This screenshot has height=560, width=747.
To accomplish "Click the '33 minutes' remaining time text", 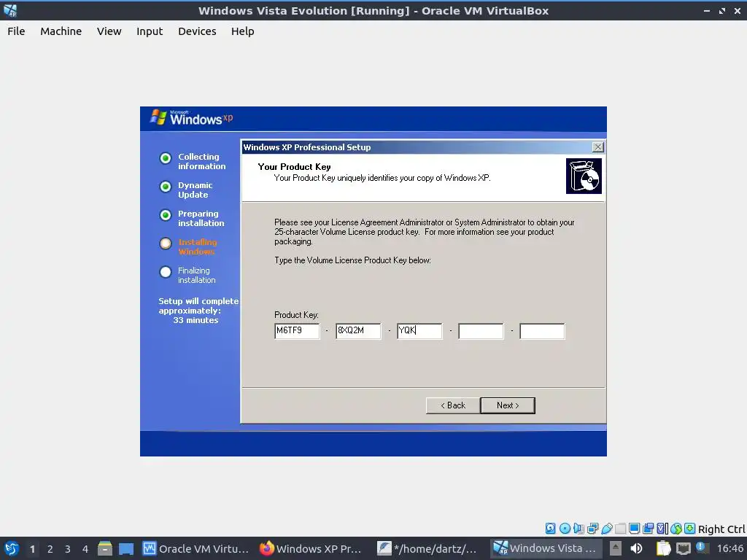I will pos(196,320).
